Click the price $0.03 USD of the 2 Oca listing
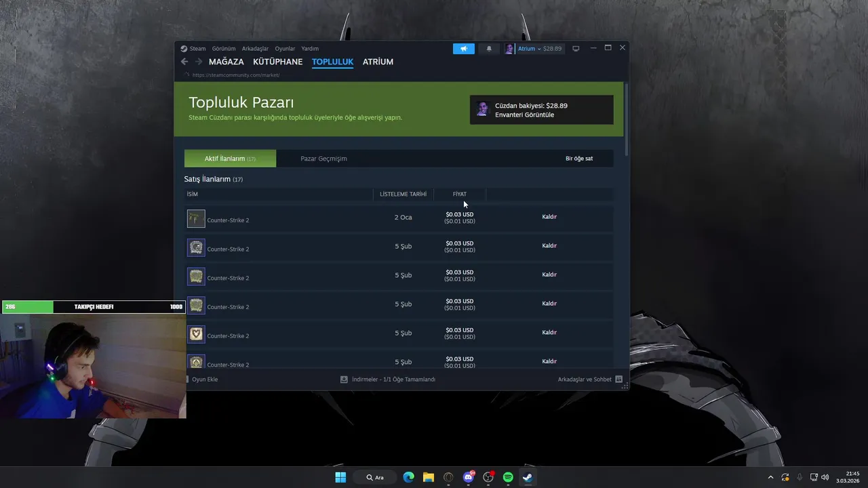Screen dimensions: 868x488 point(460,214)
